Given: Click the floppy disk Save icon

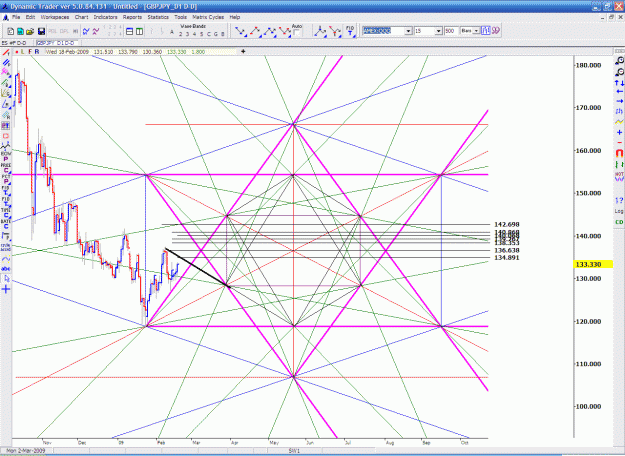Looking at the screenshot, I should click(41, 31).
